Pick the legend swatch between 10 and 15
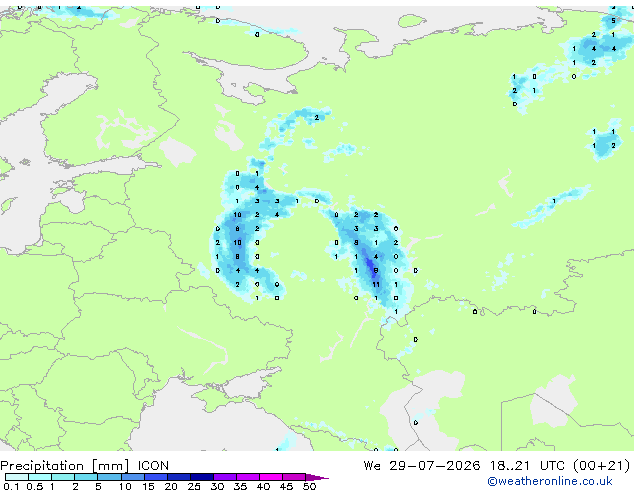 coord(132,477)
